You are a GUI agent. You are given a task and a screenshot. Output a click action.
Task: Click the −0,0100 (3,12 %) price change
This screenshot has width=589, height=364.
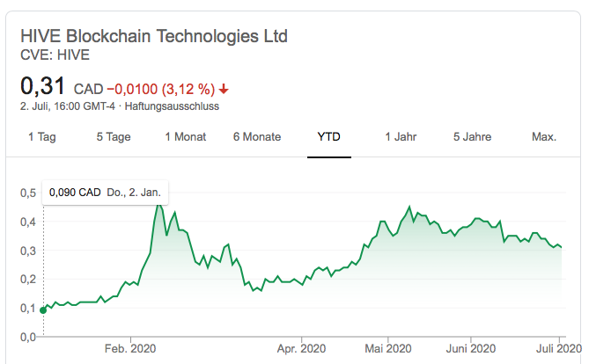click(x=161, y=89)
